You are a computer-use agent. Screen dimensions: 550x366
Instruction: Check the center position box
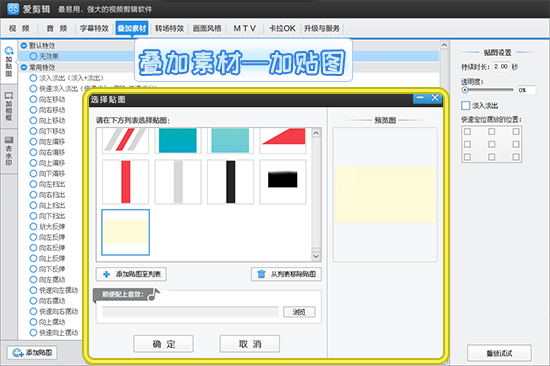point(491,145)
